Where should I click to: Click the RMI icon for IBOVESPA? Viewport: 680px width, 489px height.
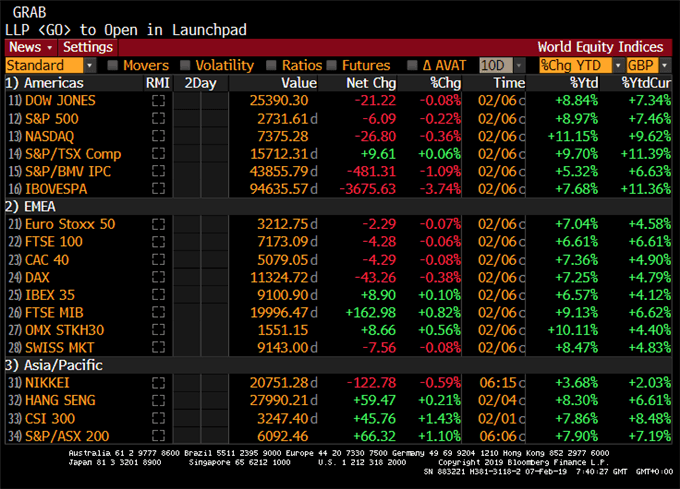coord(158,189)
